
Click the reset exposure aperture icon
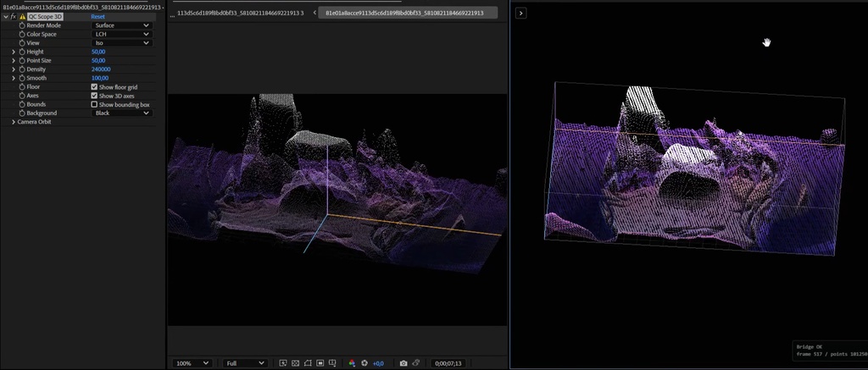coord(364,363)
